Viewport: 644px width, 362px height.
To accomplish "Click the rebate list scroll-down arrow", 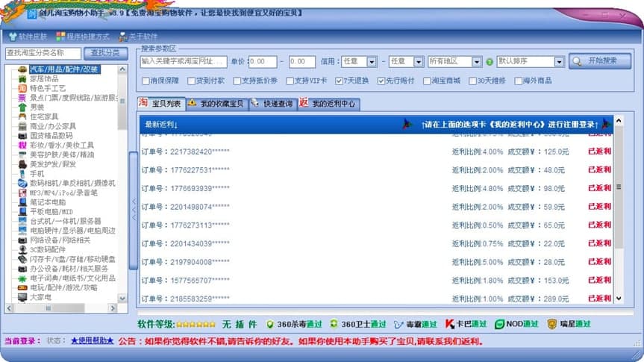I will point(619,299).
